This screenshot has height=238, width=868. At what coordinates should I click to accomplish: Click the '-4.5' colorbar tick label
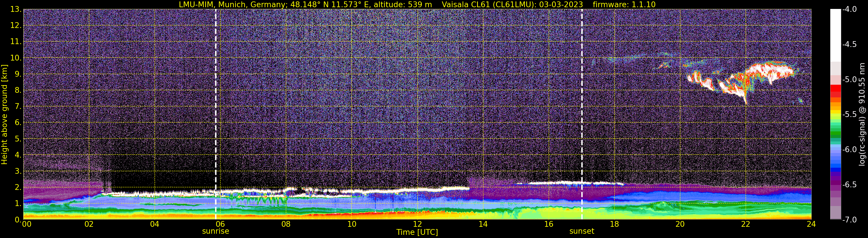coord(850,44)
